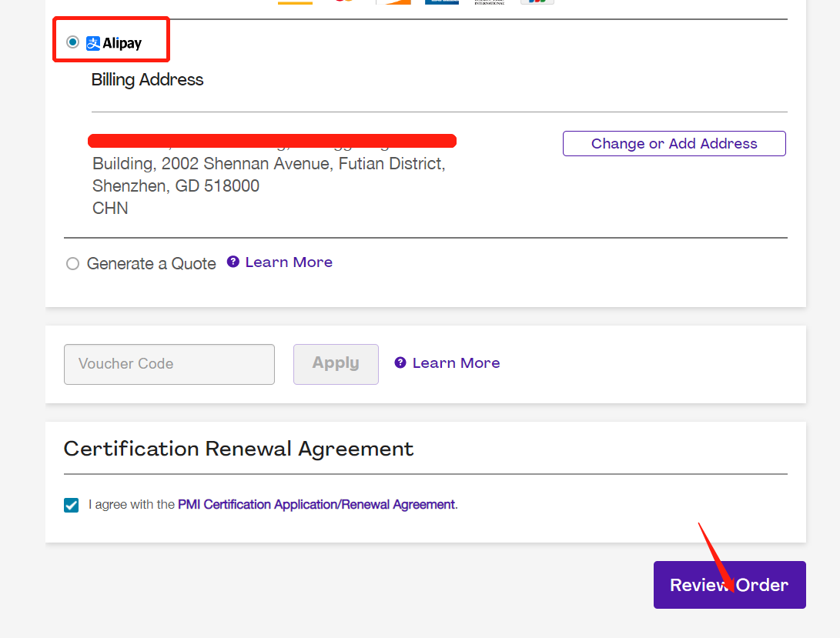840x638 pixels.
Task: Select the Alipay payment radio button
Action: [73, 42]
